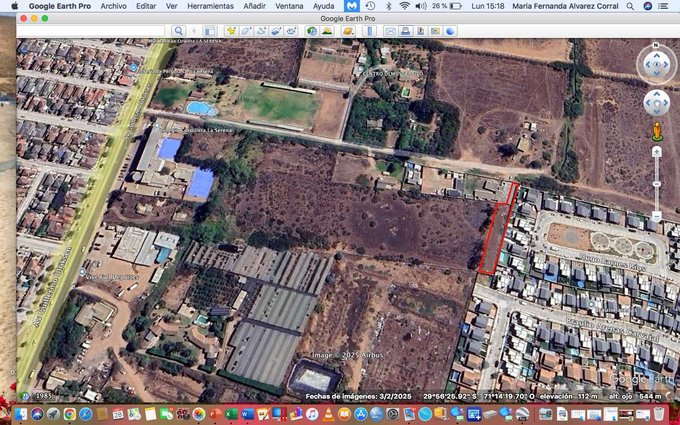
Task: Select the Add Path tool
Action: pos(261,31)
